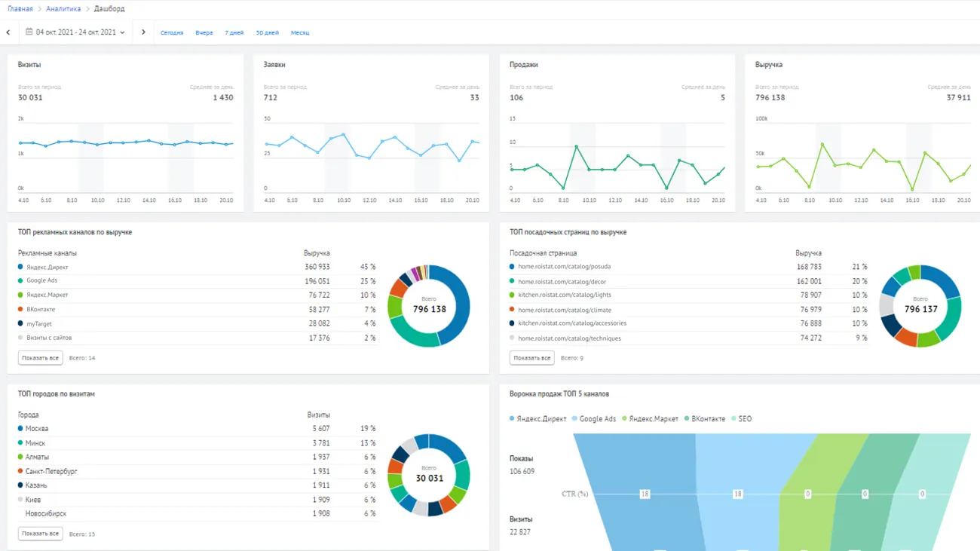This screenshot has height=551, width=980.
Task: Expand all advertising channels with Показать все
Action: [x=40, y=358]
